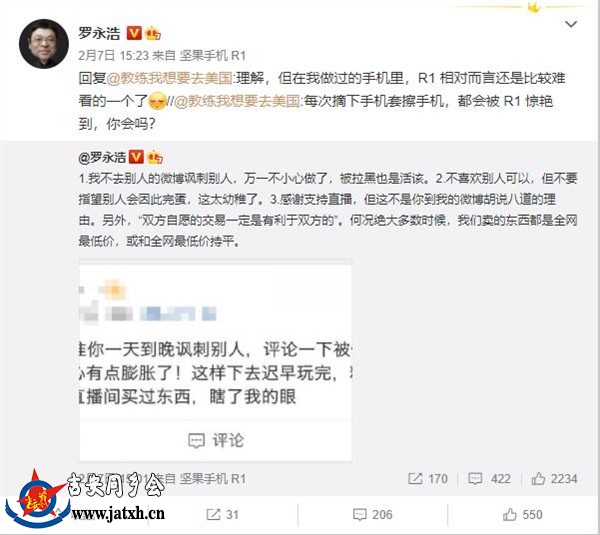Open the first @教练我想要去美国 mention link
The width and height of the screenshot is (600, 535).
point(170,78)
